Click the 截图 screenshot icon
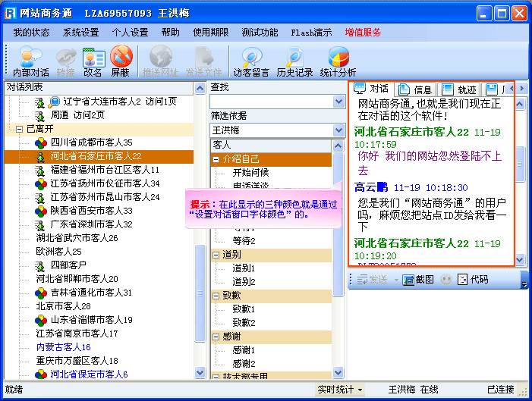The width and height of the screenshot is (532, 401). pos(418,280)
